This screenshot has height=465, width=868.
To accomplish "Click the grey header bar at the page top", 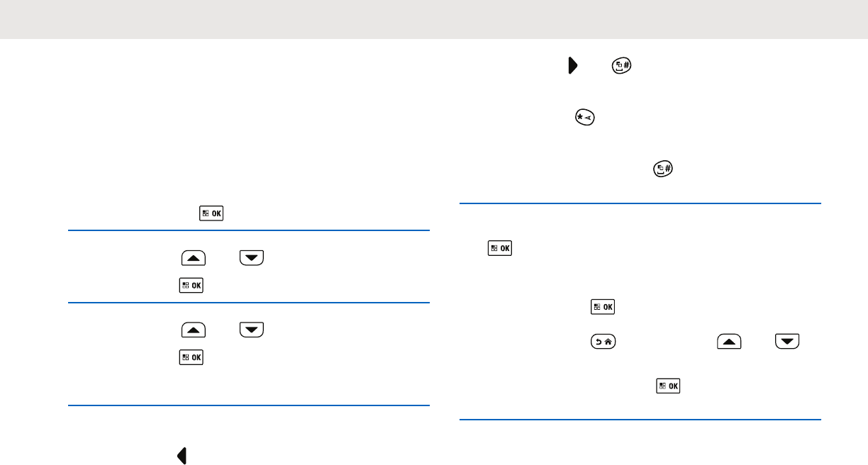I will (434, 19).
